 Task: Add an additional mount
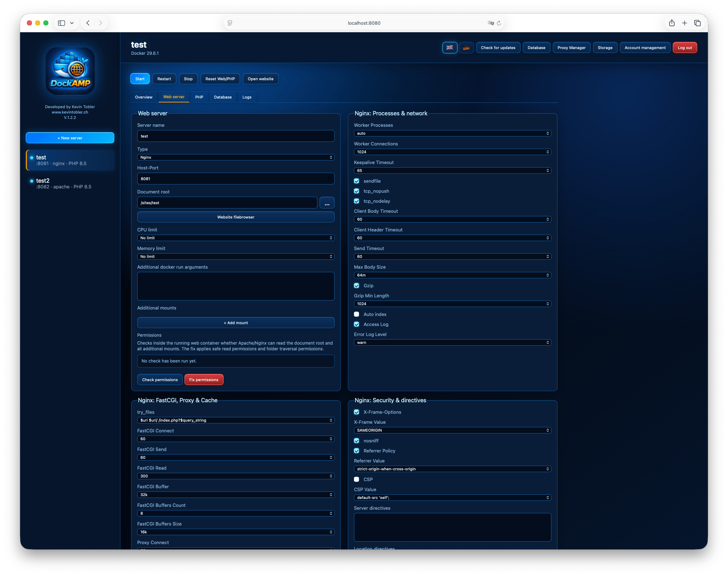point(236,323)
